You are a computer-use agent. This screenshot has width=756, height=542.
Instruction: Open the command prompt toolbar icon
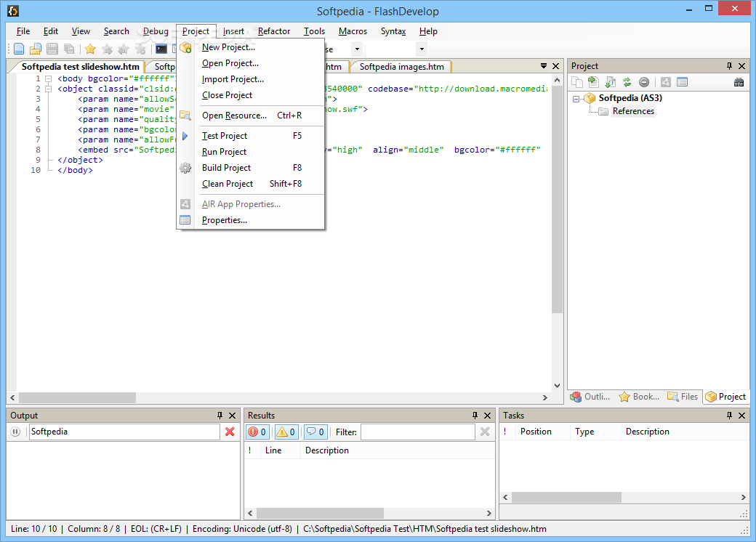[161, 49]
